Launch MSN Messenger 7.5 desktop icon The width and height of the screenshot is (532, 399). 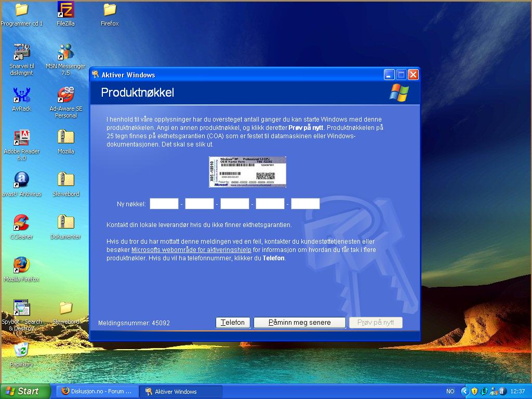[x=65, y=52]
